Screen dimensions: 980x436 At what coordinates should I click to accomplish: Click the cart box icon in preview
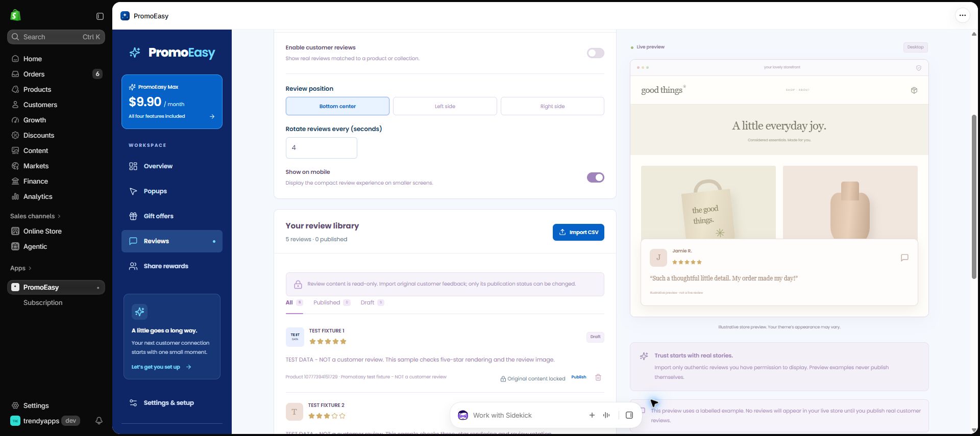coord(914,90)
